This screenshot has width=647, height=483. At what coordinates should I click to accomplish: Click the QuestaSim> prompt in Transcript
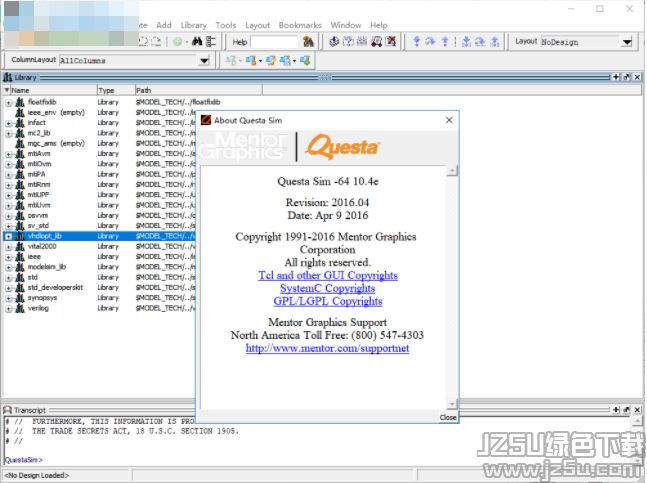pyautogui.click(x=24, y=459)
